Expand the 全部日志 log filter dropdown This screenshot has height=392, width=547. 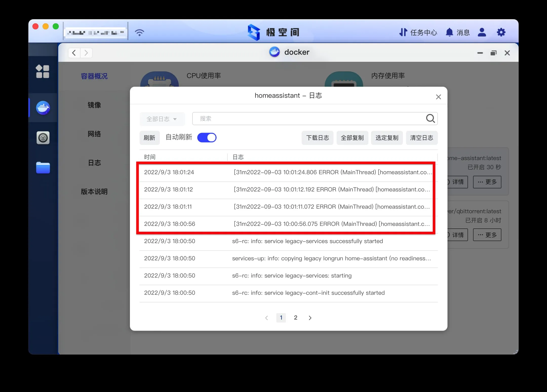(x=162, y=119)
